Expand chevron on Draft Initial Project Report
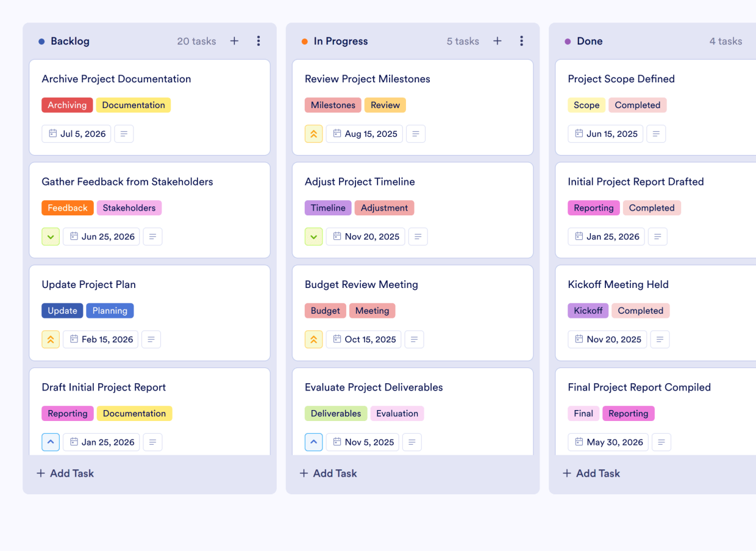 click(x=51, y=442)
